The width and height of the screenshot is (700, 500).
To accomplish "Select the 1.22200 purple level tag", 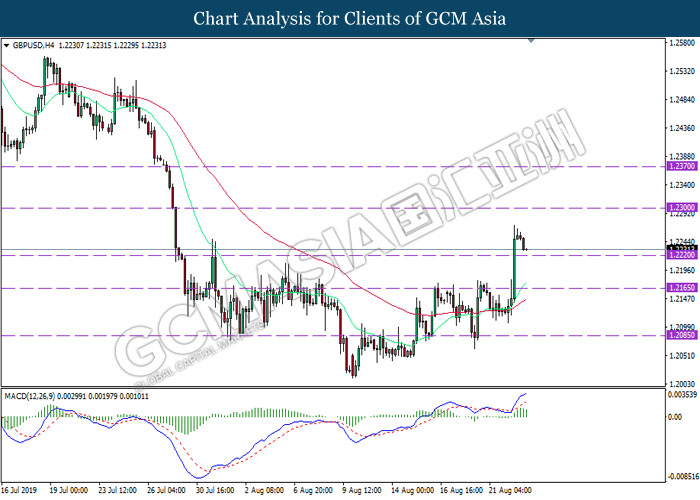I will pos(682,255).
